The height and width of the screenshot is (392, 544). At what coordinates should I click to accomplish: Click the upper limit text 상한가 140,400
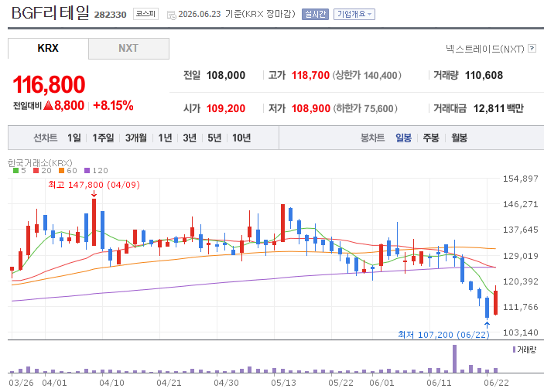[367, 75]
